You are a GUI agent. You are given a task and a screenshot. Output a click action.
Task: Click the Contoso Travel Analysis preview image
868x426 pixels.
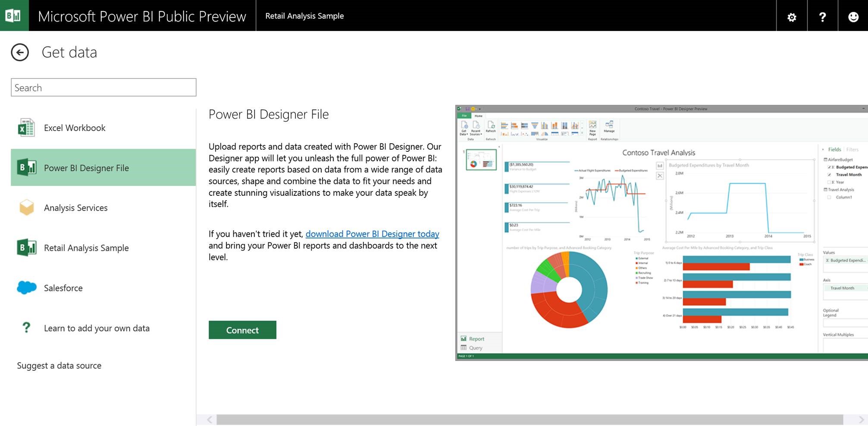[x=661, y=233]
